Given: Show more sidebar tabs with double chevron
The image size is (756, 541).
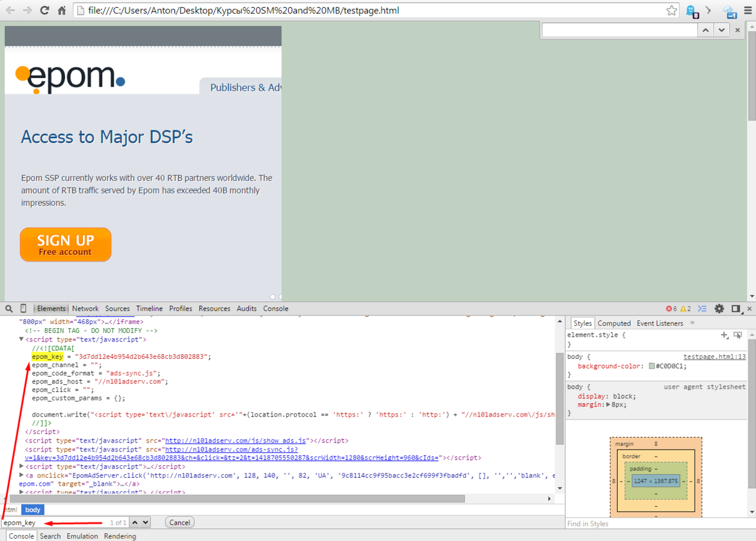Looking at the screenshot, I should (692, 323).
